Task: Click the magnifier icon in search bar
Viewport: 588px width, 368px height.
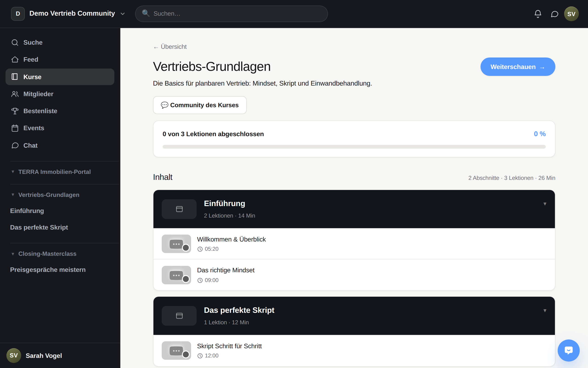Action: [x=146, y=13]
